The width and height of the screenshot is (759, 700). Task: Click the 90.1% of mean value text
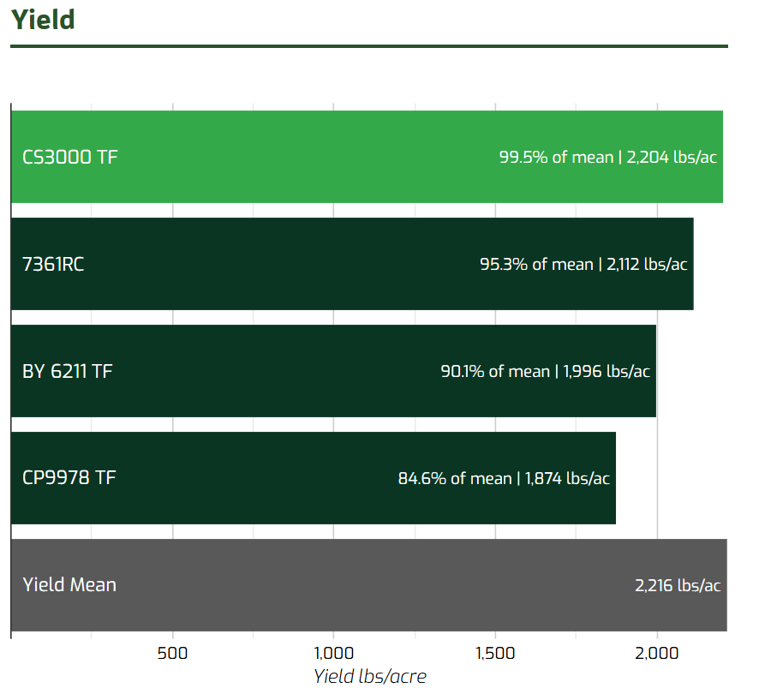tap(494, 372)
